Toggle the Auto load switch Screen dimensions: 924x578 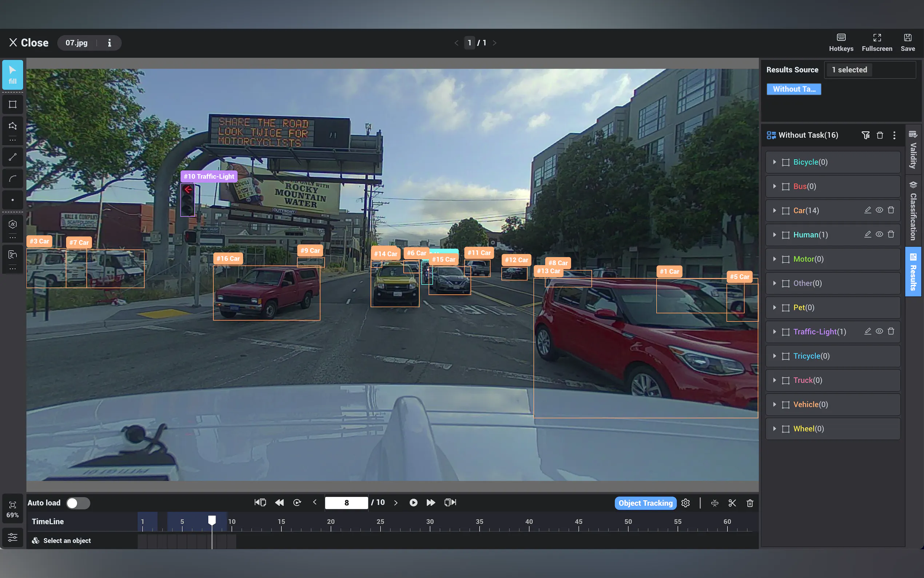[x=78, y=503]
